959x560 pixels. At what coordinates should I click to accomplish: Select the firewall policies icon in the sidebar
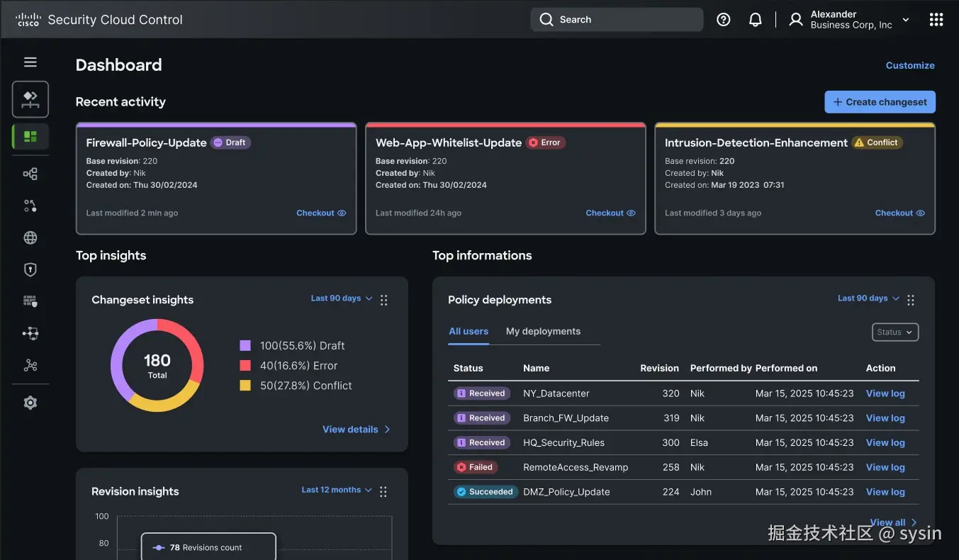[30, 301]
